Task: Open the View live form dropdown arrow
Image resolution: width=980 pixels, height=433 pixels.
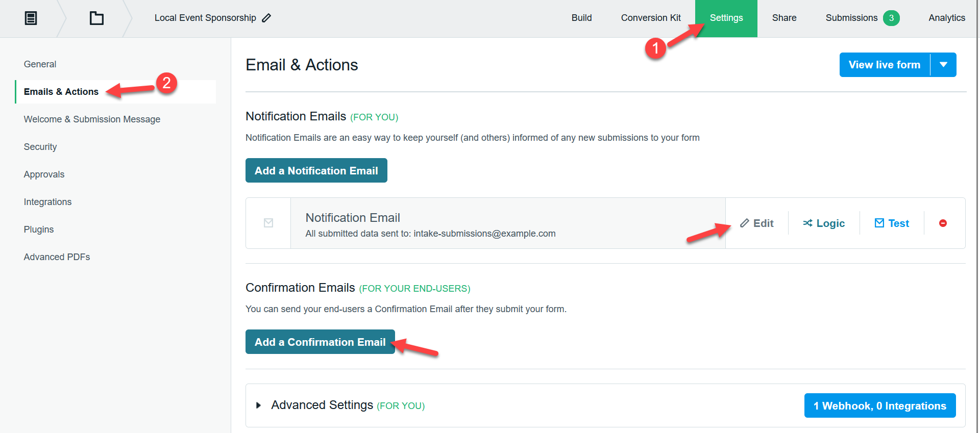Action: [943, 65]
